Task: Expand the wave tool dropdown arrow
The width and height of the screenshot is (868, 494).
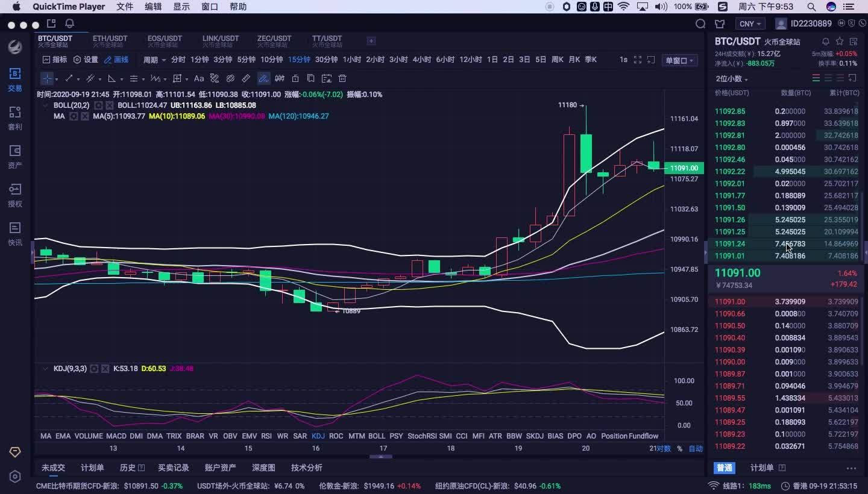Action: click(165, 79)
